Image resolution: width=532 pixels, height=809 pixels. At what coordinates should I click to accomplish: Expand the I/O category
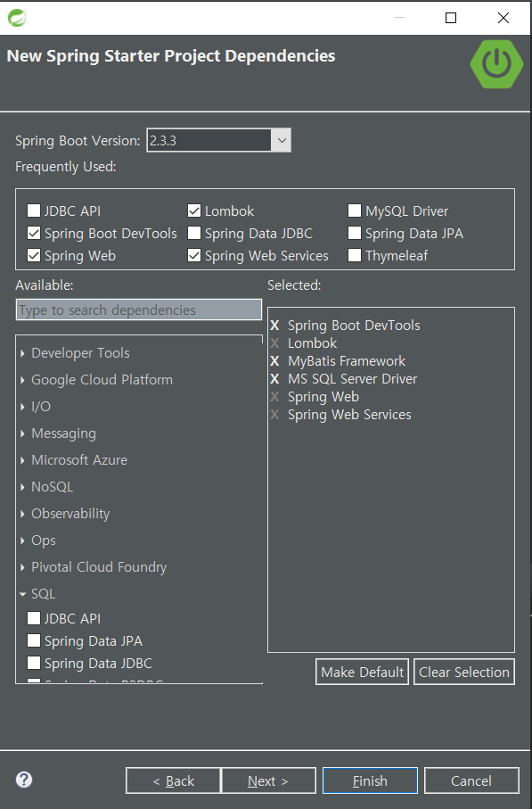[22, 407]
